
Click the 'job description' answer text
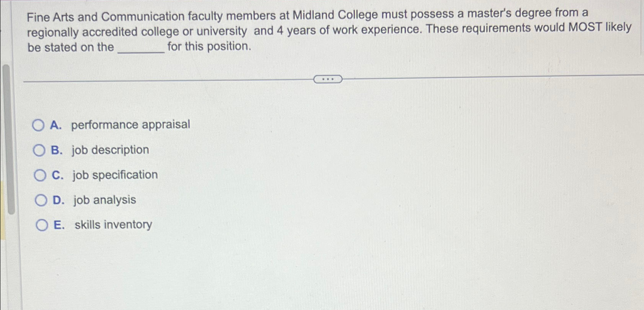tap(109, 150)
